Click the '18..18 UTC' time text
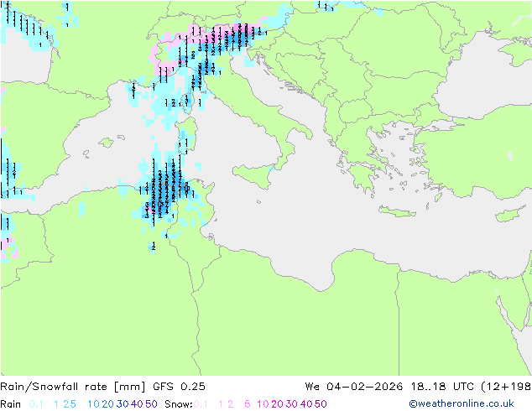 tap(443, 387)
